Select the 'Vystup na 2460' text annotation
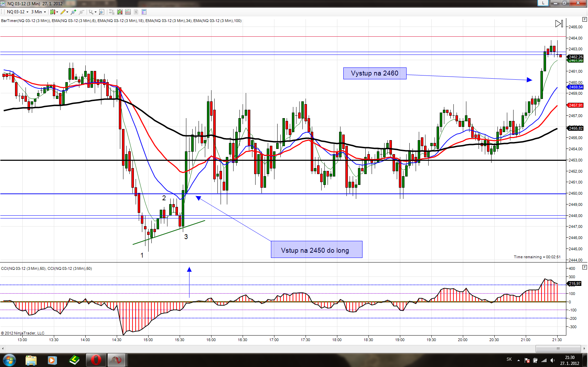The width and height of the screenshot is (588, 367). (375, 73)
